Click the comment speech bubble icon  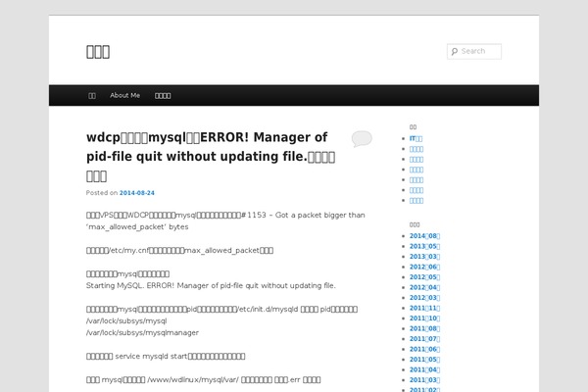click(x=361, y=139)
